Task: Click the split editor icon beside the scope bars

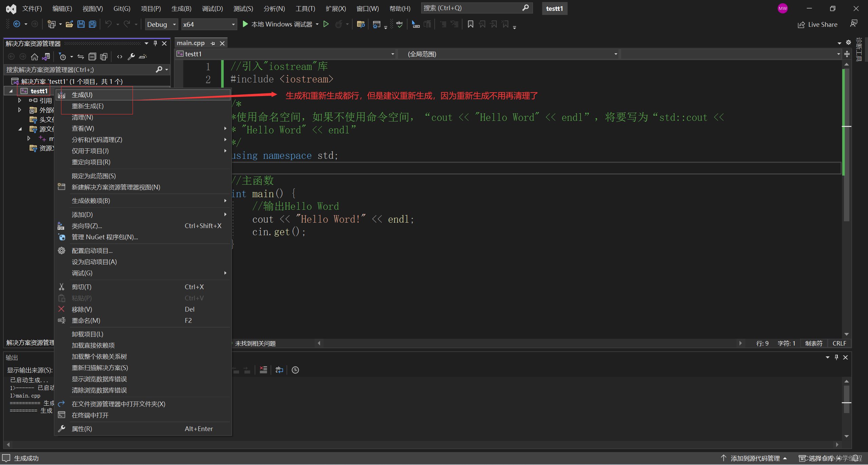Action: (x=847, y=54)
